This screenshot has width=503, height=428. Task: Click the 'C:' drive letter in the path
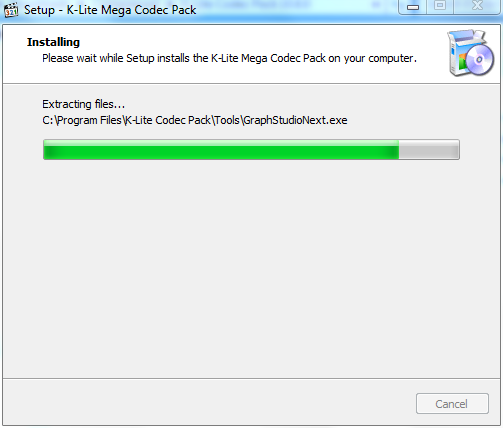pos(48,120)
